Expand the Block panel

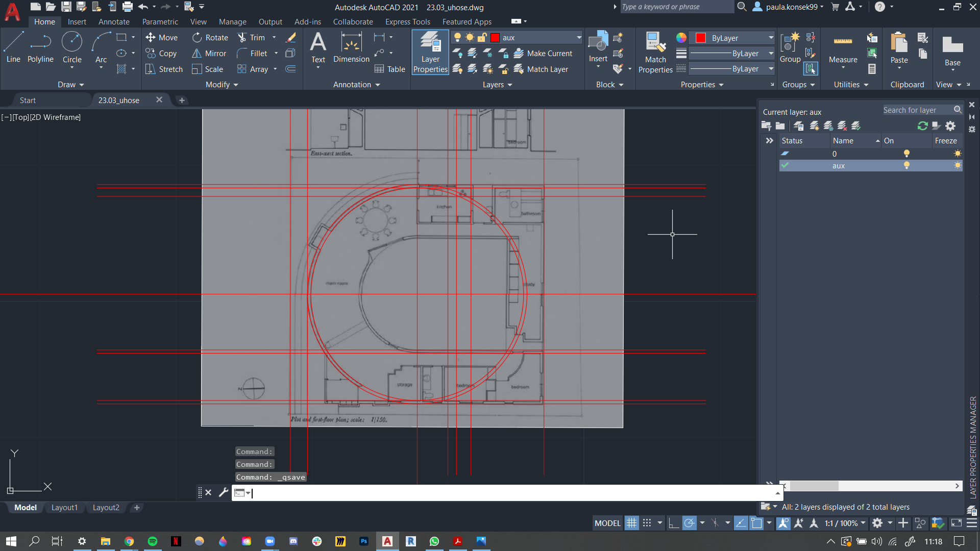610,85
